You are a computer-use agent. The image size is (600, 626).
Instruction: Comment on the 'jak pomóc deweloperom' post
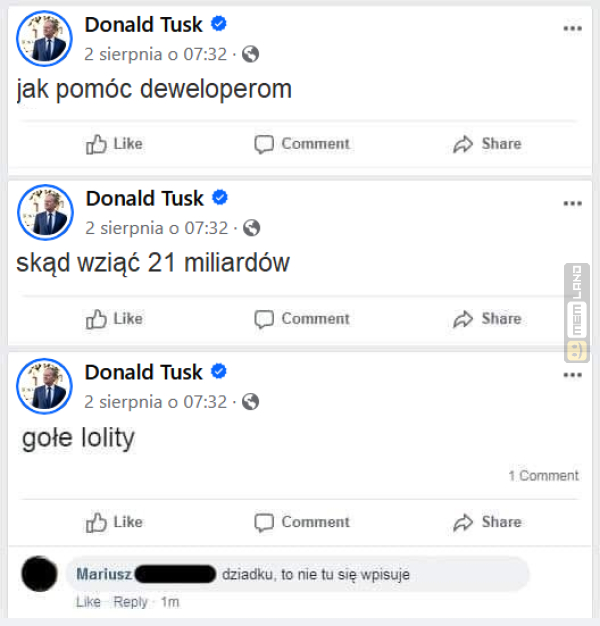(302, 144)
